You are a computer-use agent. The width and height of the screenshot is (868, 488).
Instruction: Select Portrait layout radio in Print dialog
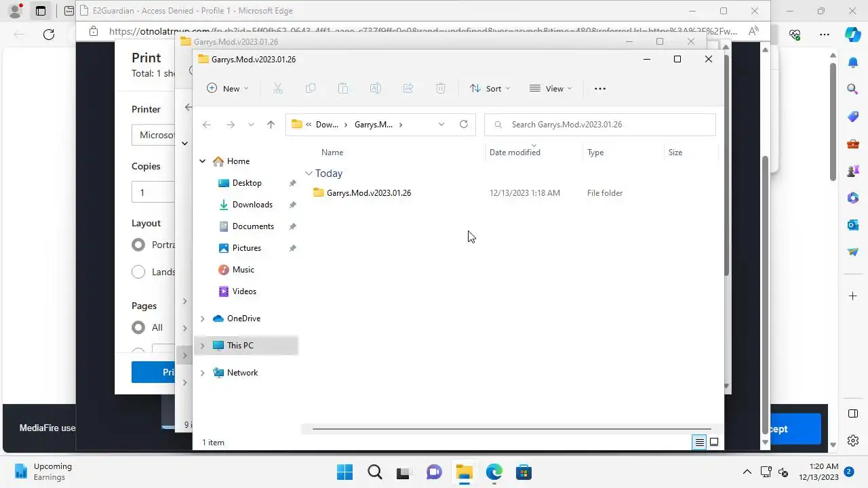(x=138, y=245)
